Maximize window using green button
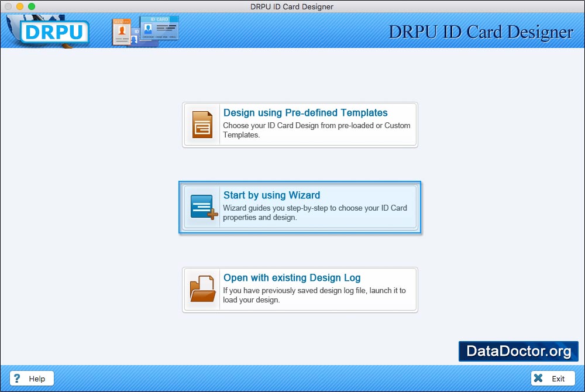Screen dimensions: 585x392 32,6
